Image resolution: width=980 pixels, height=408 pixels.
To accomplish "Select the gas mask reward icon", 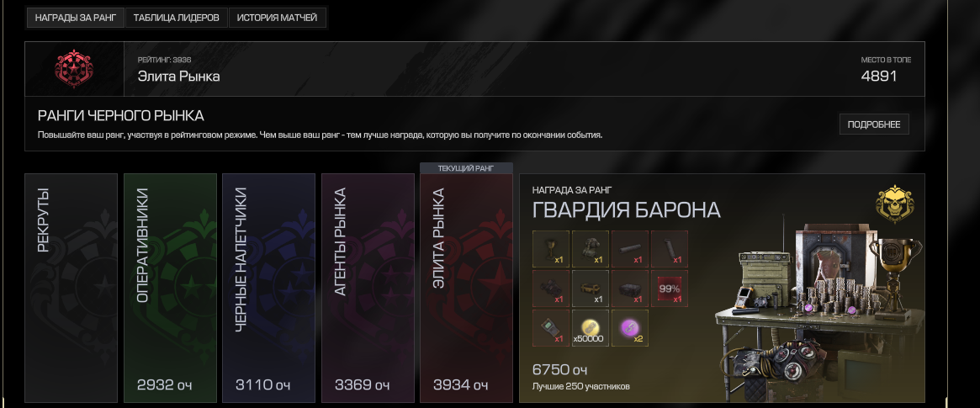I will coord(590,249).
